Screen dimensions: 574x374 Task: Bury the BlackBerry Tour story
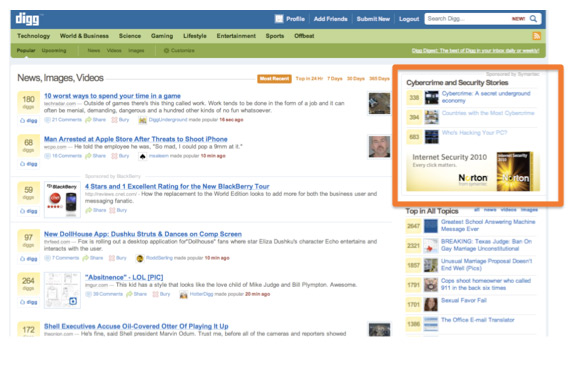click(118, 210)
